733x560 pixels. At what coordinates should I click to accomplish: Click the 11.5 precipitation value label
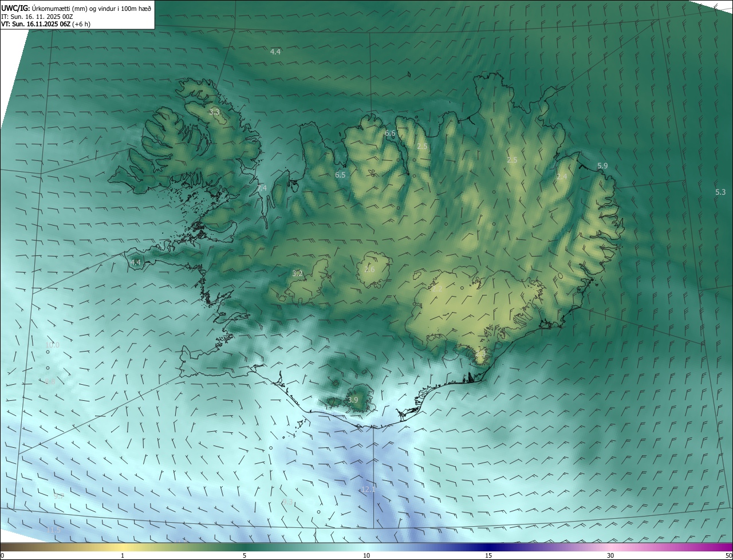coord(53,530)
